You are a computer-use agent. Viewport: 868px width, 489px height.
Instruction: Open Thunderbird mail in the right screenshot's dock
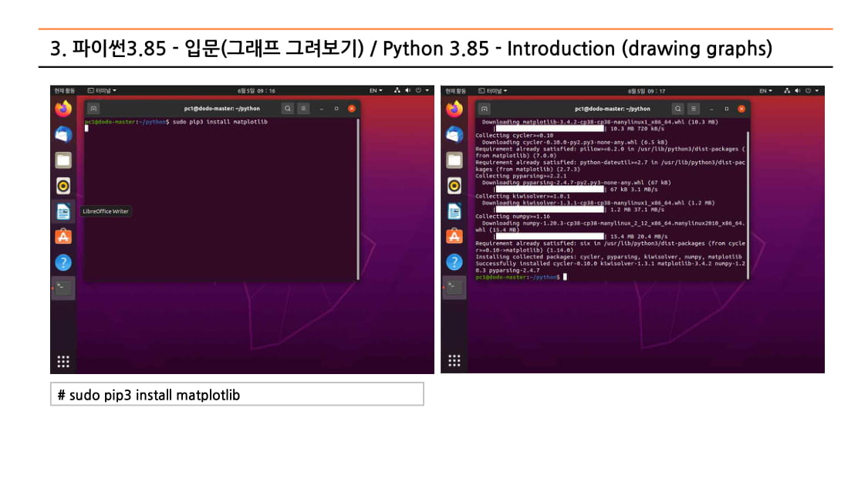coord(454,134)
